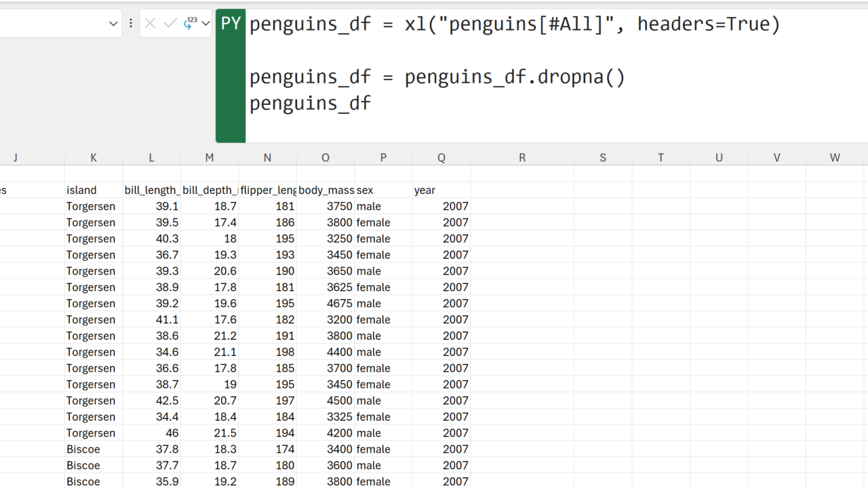Click the green PY Python badge

click(231, 24)
